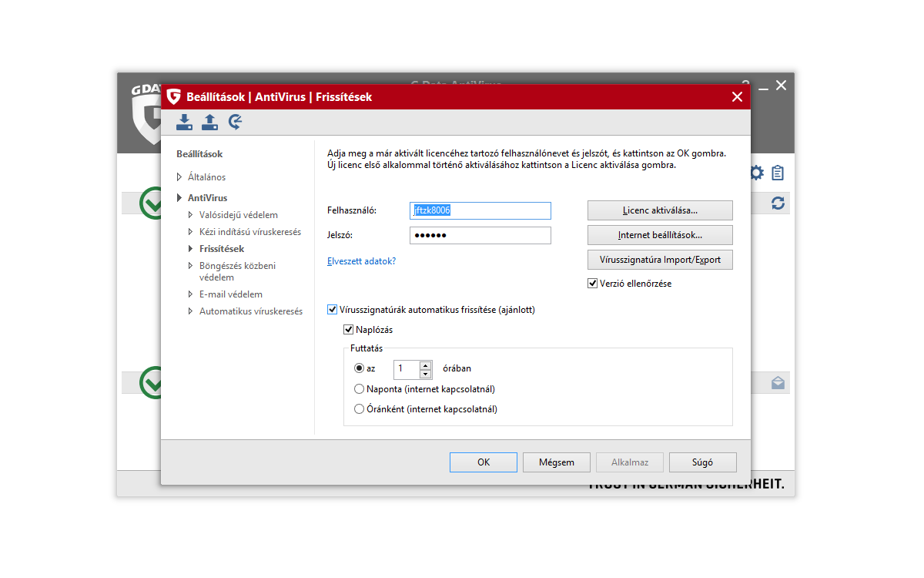Viewport: 924px width, 578px height.
Task: Click the refresh arrows icon in the main window
Action: (x=778, y=203)
